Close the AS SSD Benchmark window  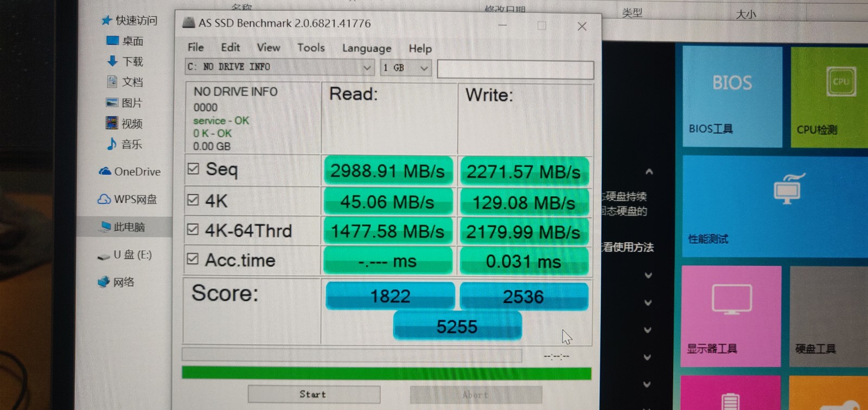(x=582, y=26)
